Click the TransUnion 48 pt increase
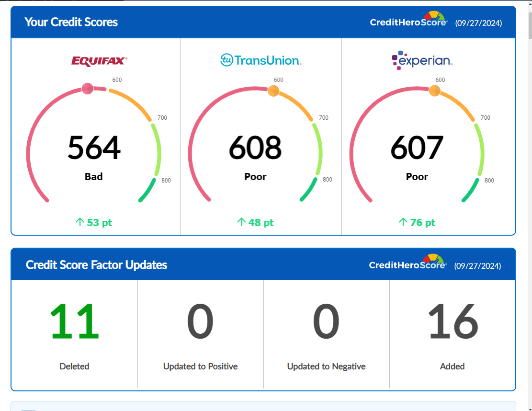The image size is (532, 411). click(x=255, y=223)
